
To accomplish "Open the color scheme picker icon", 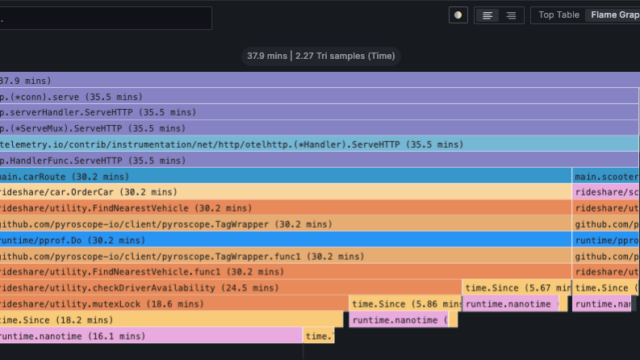I will pos(458,15).
